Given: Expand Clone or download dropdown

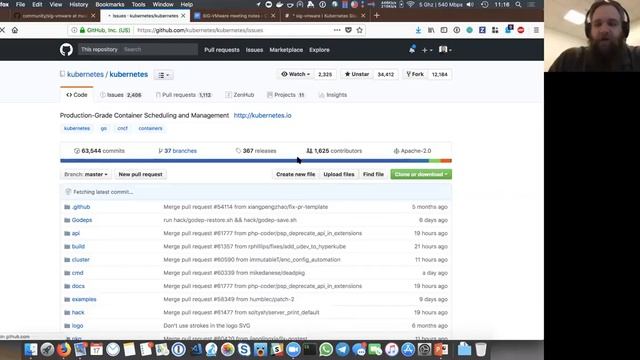Looking at the screenshot, I should (x=421, y=174).
